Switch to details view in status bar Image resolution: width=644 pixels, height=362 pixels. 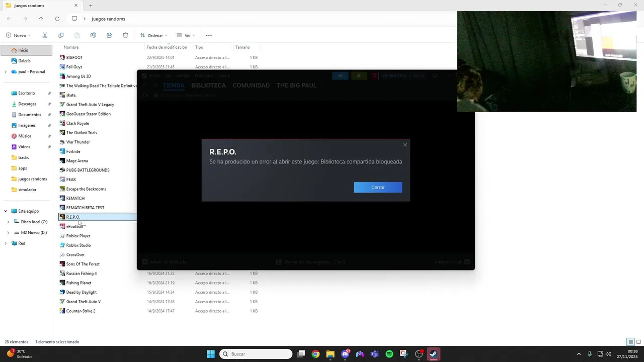tap(630, 342)
